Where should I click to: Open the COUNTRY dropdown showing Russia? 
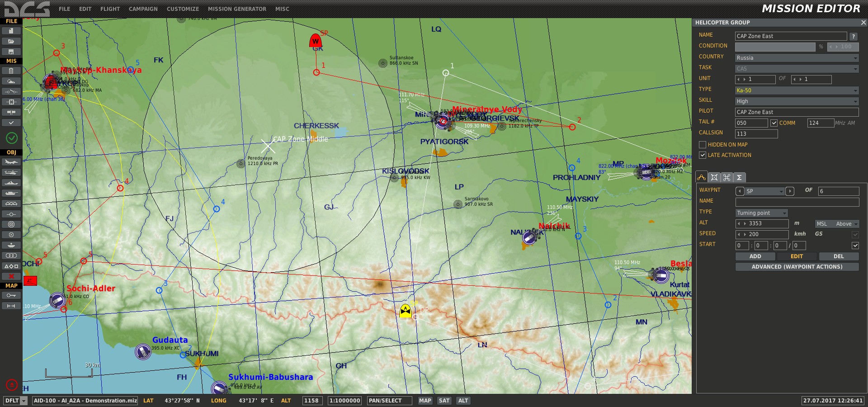coord(797,58)
